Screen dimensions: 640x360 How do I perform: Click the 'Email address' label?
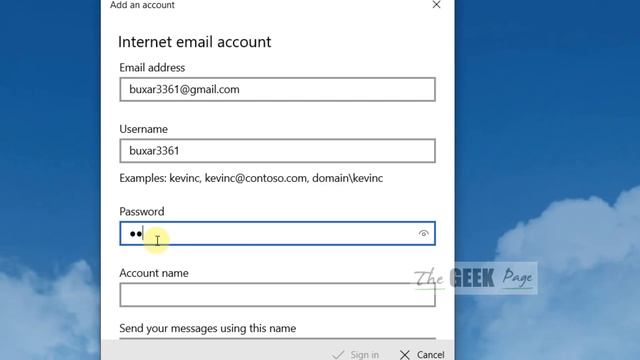152,68
